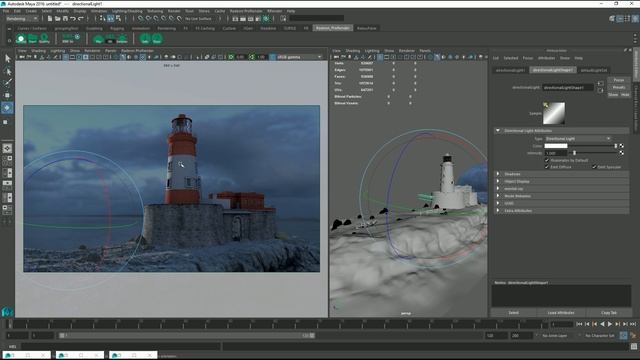Click the intensity map checker button

click(622, 153)
